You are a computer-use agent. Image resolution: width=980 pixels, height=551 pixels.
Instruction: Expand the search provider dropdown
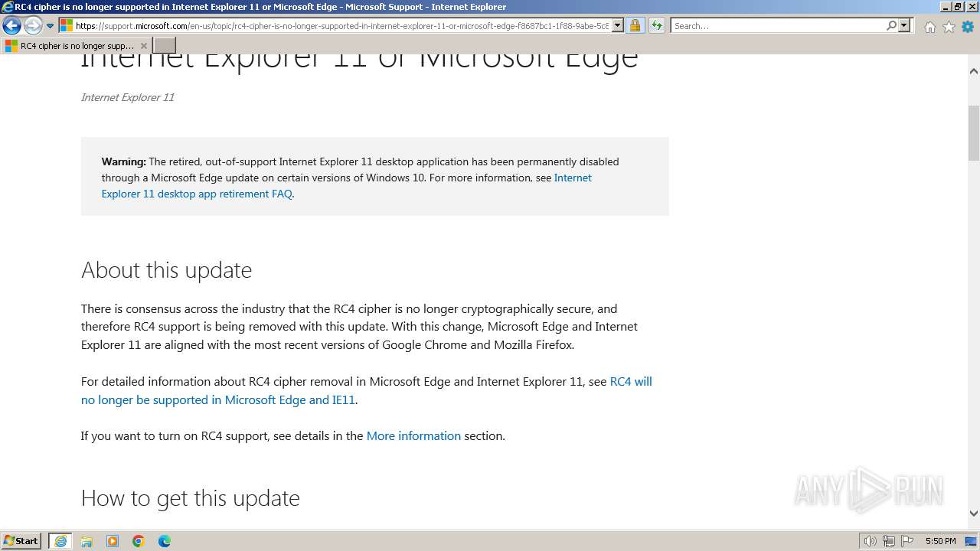[x=904, y=25]
